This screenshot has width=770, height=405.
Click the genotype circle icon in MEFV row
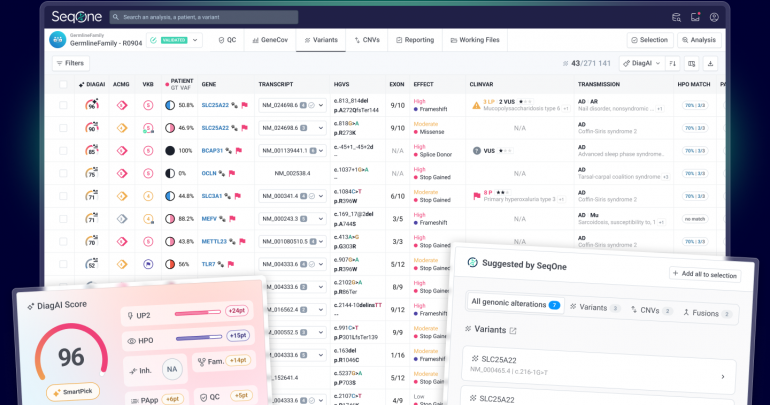[x=170, y=219]
